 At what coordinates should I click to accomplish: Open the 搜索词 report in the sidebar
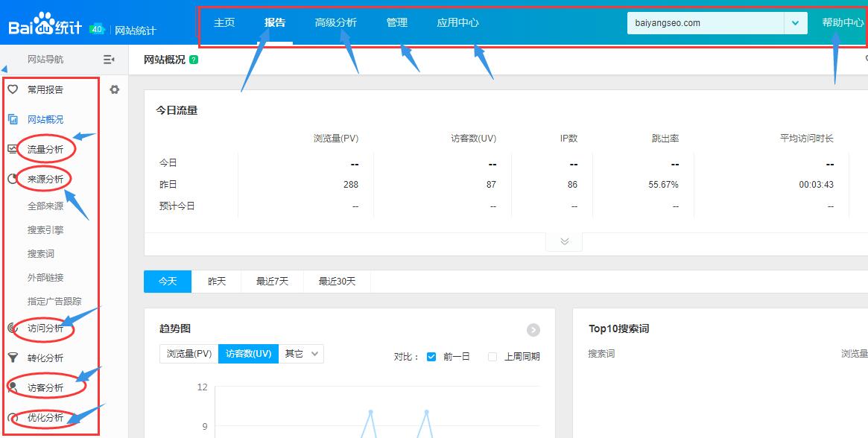(x=41, y=253)
